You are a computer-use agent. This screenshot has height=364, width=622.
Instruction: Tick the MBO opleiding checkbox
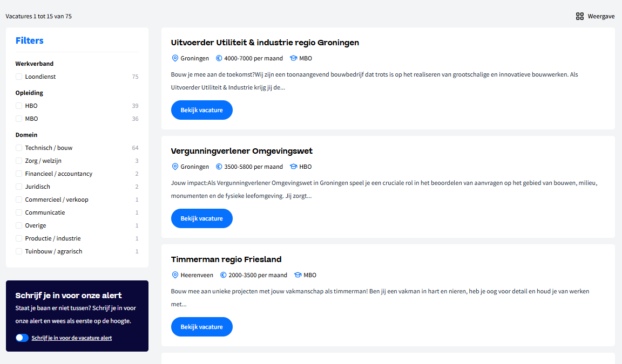tap(19, 119)
